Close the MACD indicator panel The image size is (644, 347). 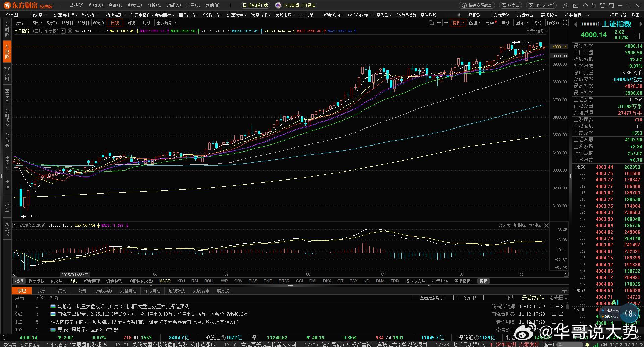(546, 225)
